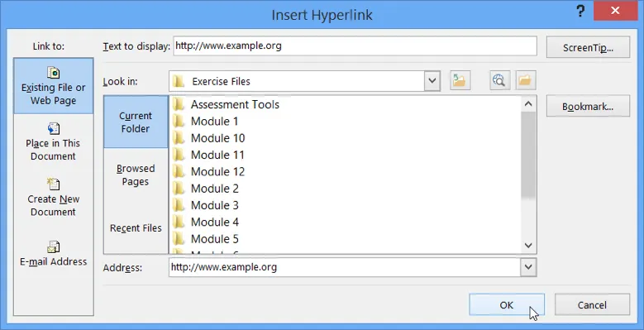Viewport: 644px width, 330px height.
Task: Pick the E-mail Address link type
Action: [54, 253]
